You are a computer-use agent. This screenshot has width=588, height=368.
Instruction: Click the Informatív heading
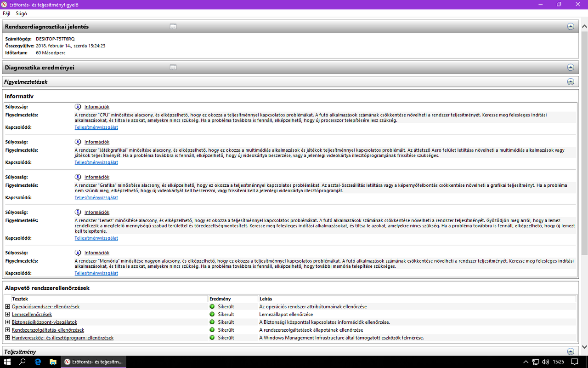click(19, 96)
